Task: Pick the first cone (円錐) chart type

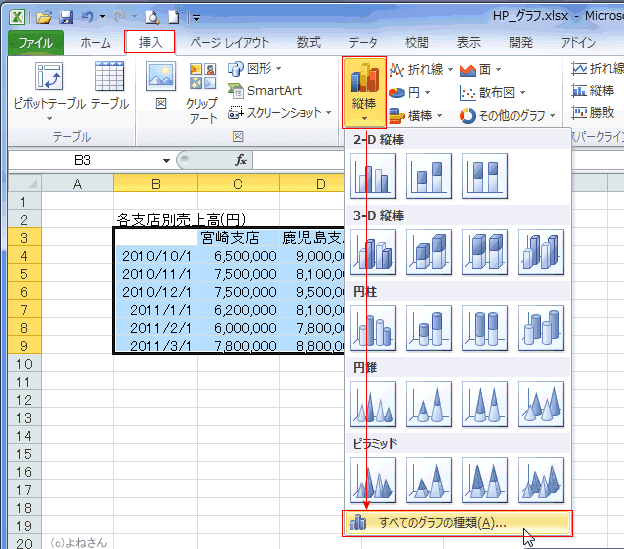Action: (x=374, y=404)
